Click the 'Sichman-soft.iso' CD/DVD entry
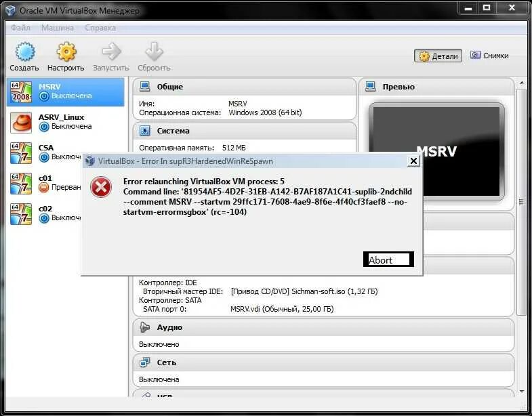Image resolution: width=532 pixels, height=416 pixels. 304,291
